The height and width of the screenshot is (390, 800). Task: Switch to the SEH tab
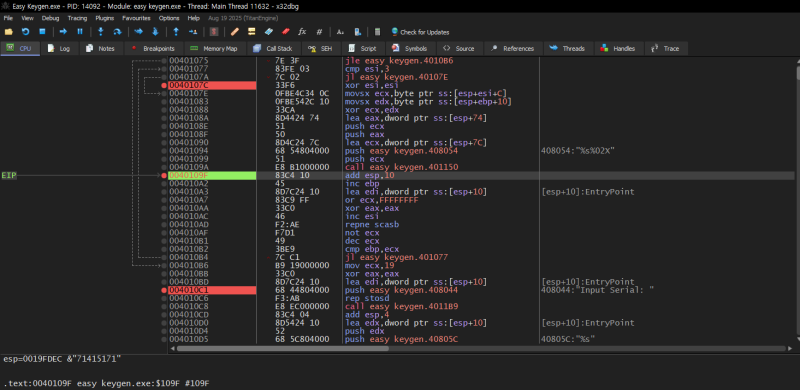coord(320,48)
